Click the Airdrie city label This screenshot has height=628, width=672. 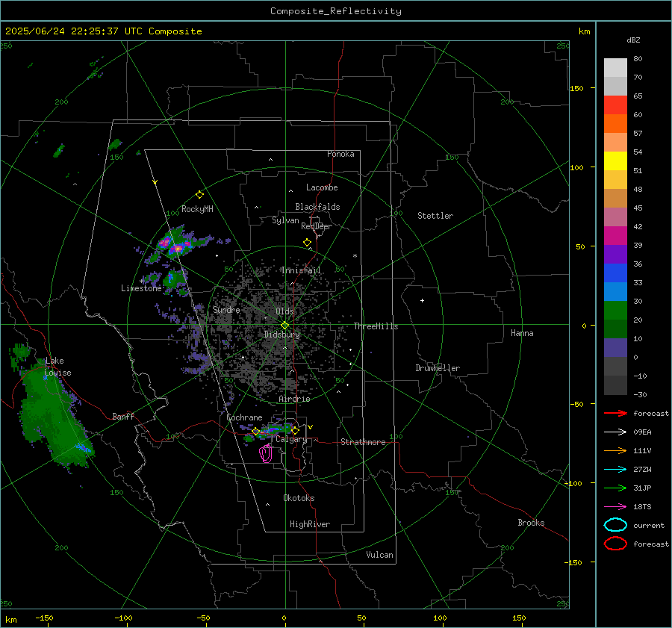(294, 399)
